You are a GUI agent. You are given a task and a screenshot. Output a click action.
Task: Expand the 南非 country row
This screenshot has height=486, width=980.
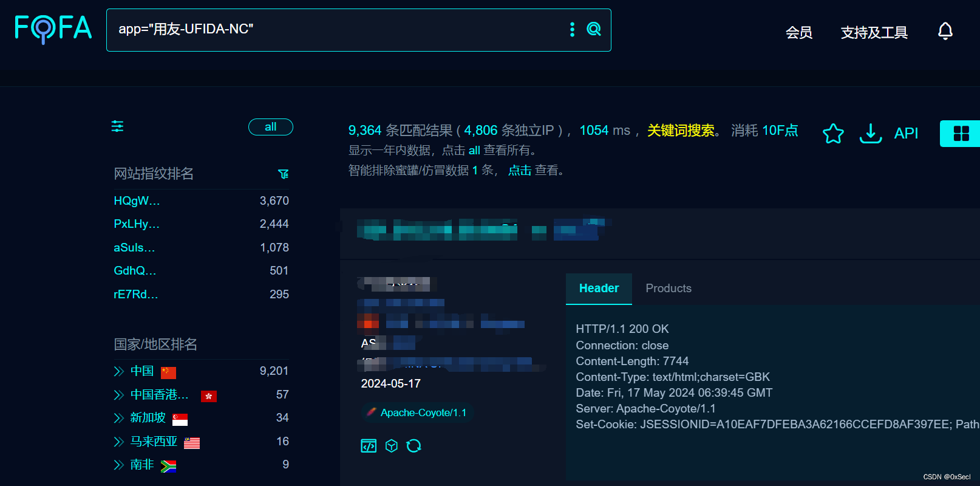(119, 465)
